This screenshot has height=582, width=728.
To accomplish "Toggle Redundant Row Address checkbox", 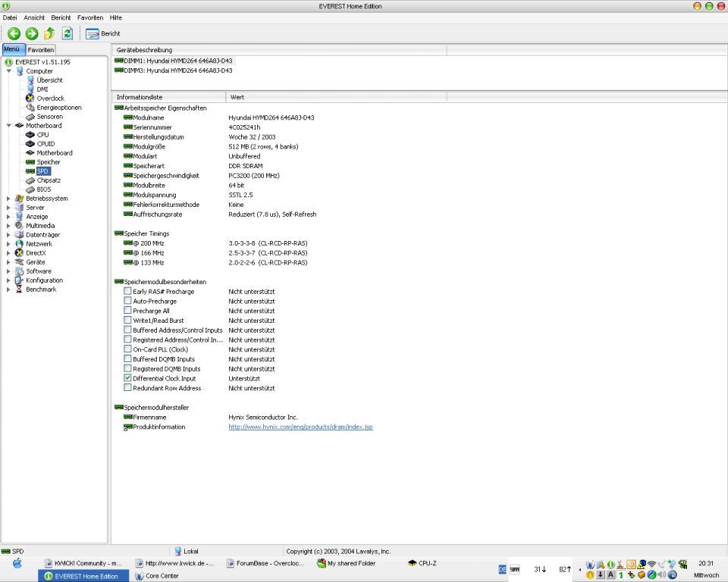I will tap(127, 388).
